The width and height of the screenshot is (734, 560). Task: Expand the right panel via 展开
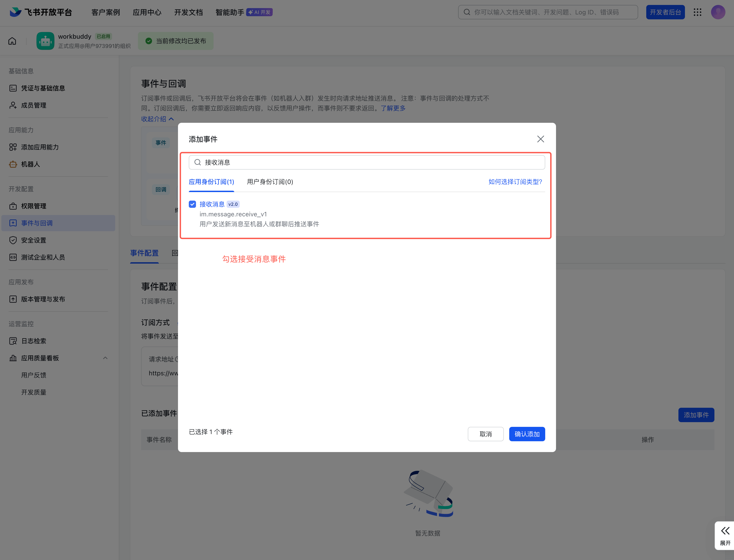pos(725,536)
